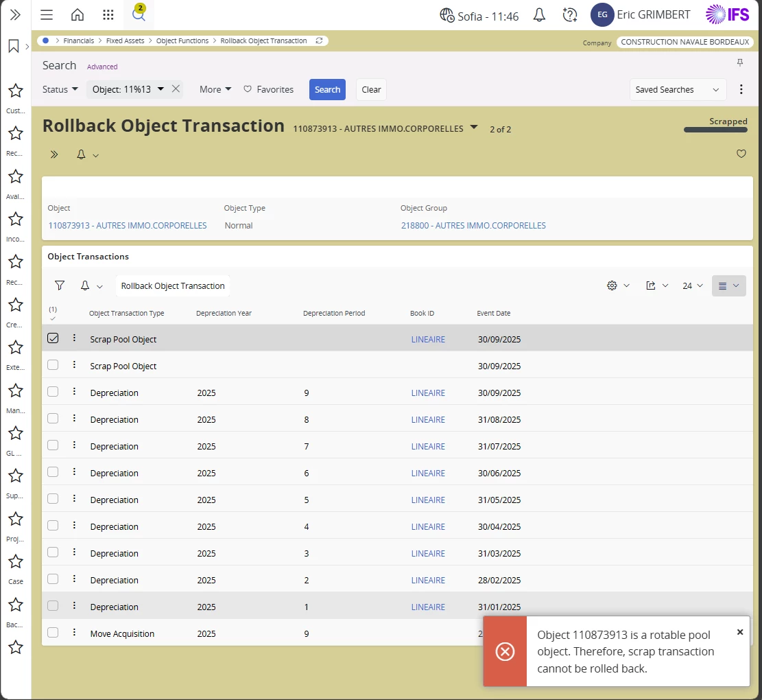Viewport: 762px width, 700px height.
Task: Open Advanced search link
Action: click(x=102, y=67)
